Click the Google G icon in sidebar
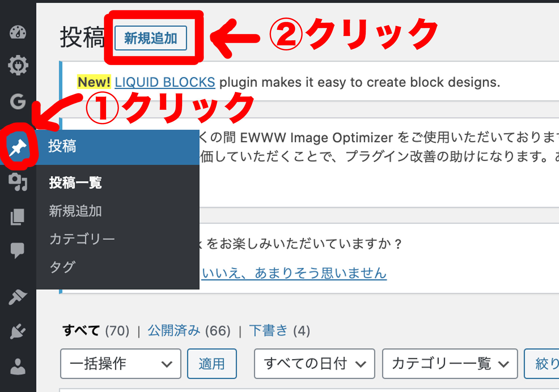The width and height of the screenshot is (559, 392). (18, 101)
